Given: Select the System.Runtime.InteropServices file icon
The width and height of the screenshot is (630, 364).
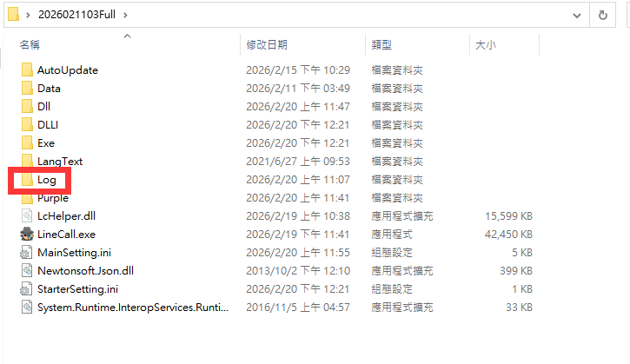Looking at the screenshot, I should pyautogui.click(x=27, y=308).
